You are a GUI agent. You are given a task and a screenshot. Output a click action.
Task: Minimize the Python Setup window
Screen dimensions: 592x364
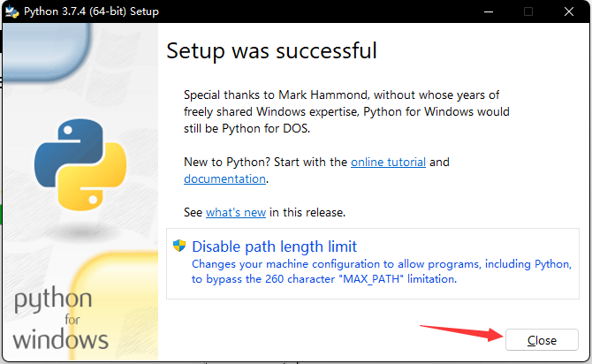488,11
